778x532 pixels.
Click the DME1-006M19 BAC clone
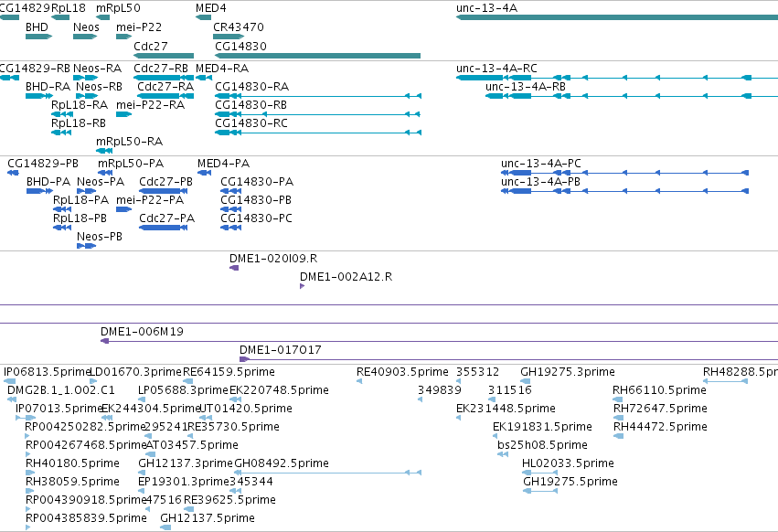point(439,341)
